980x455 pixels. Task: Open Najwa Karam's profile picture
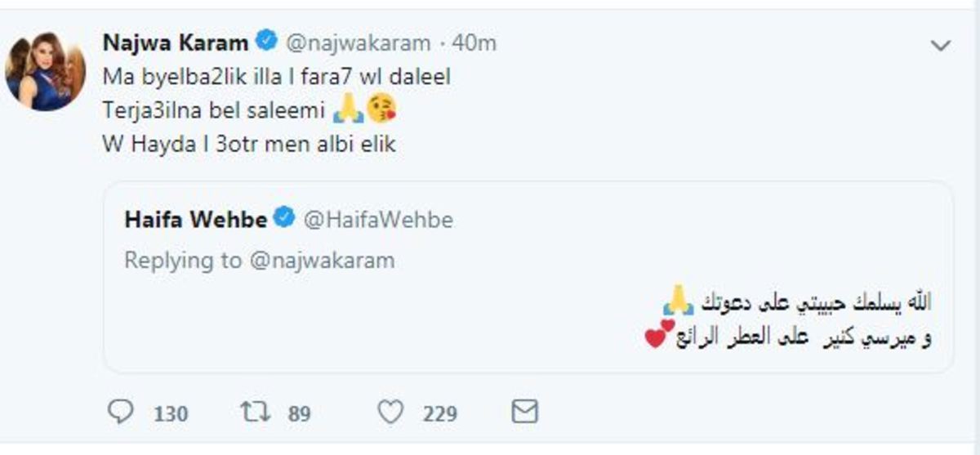46,71
